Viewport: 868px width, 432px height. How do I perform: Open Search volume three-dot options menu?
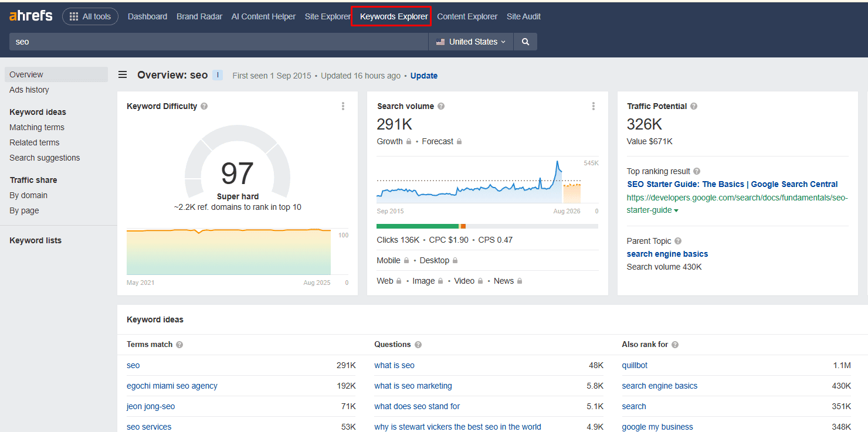pyautogui.click(x=594, y=106)
